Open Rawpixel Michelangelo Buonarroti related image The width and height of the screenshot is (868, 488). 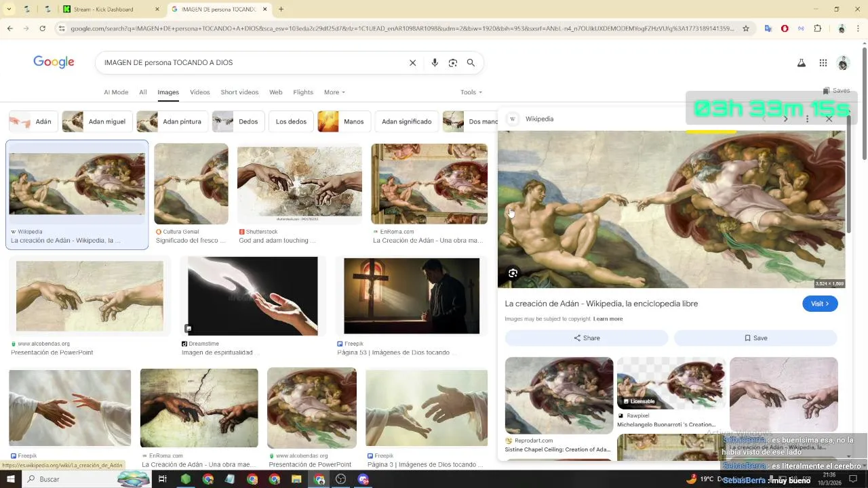click(x=671, y=384)
